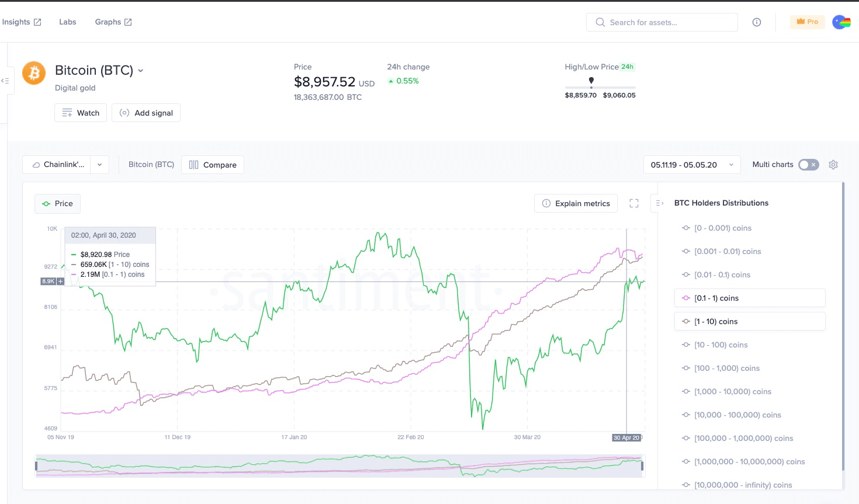The height and width of the screenshot is (504, 859).
Task: Open the Bitcoin (BTC) asset dropdown chevron
Action: [141, 71]
